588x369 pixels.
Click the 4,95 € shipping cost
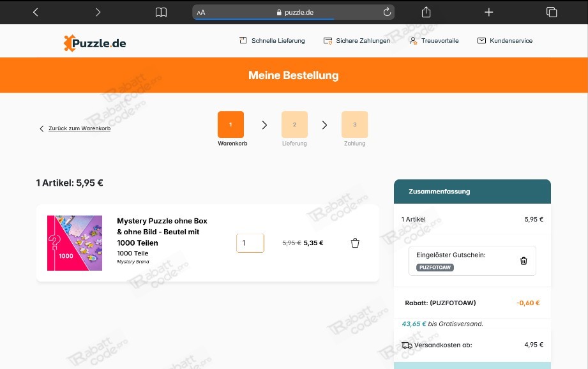click(x=534, y=345)
